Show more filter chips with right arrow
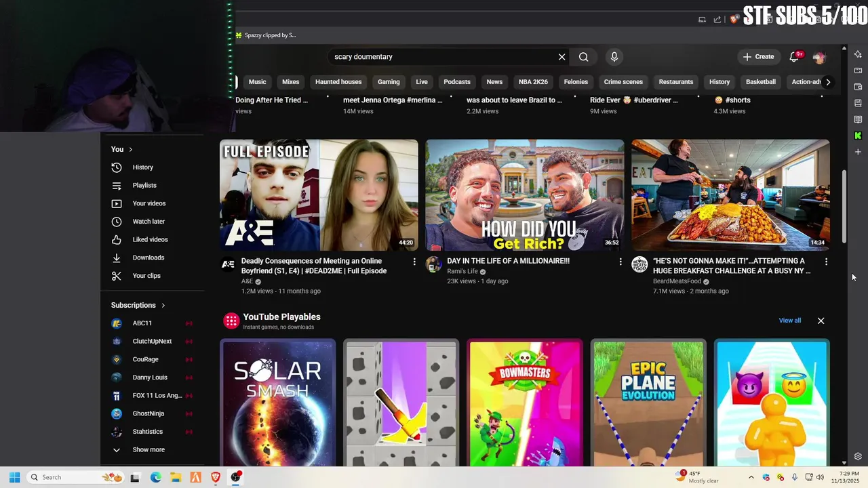 828,82
